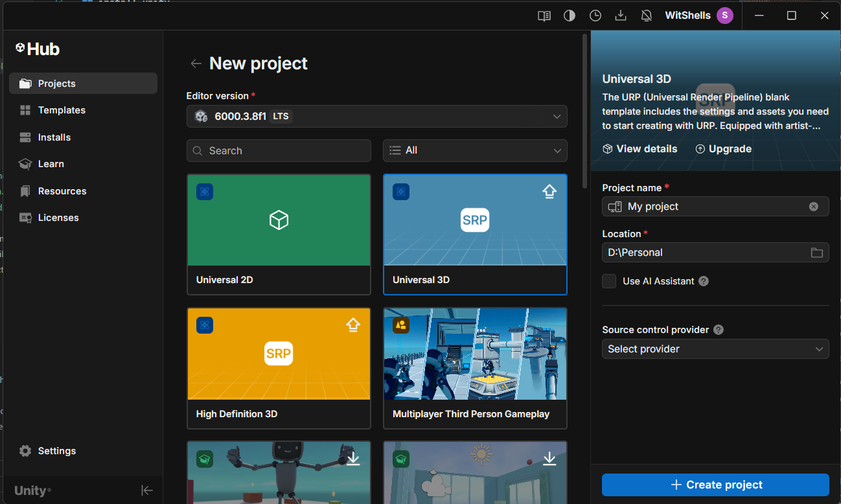
Task: Click the download arrow on the robot template
Action: point(353,459)
